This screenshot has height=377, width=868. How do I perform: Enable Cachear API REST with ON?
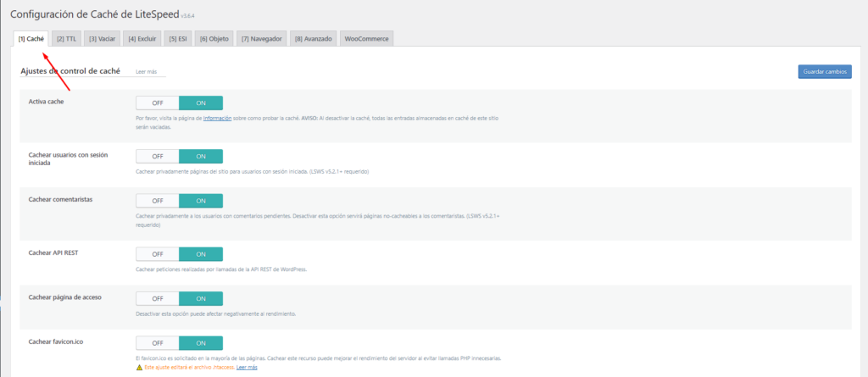201,254
